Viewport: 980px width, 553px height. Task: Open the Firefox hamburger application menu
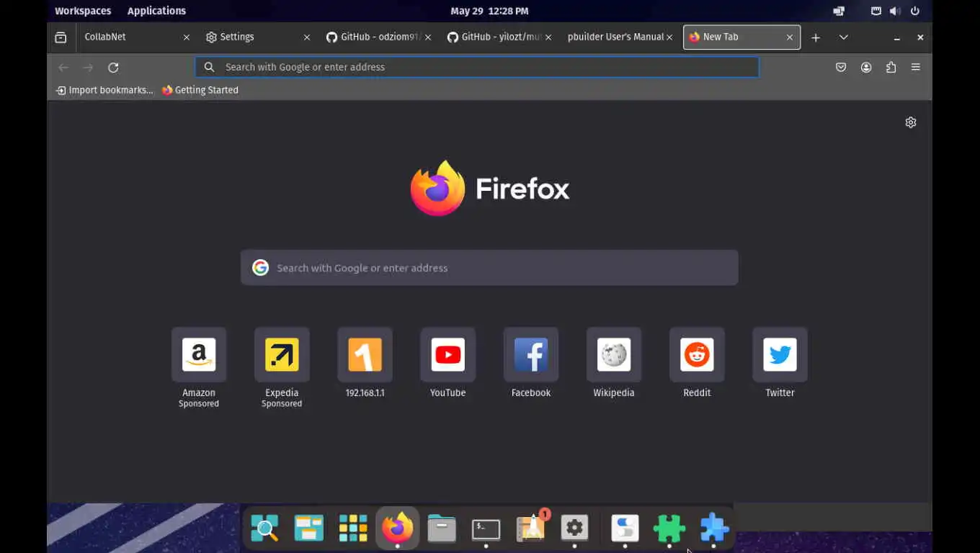pyautogui.click(x=916, y=67)
